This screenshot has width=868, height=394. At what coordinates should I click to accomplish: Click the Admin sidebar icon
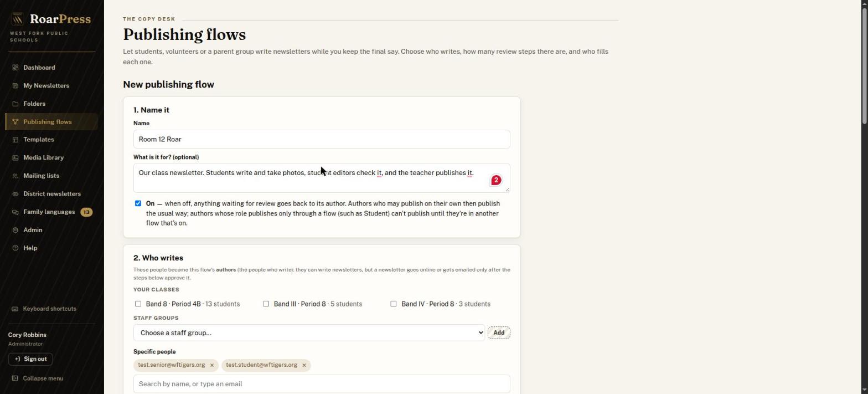pyautogui.click(x=15, y=230)
